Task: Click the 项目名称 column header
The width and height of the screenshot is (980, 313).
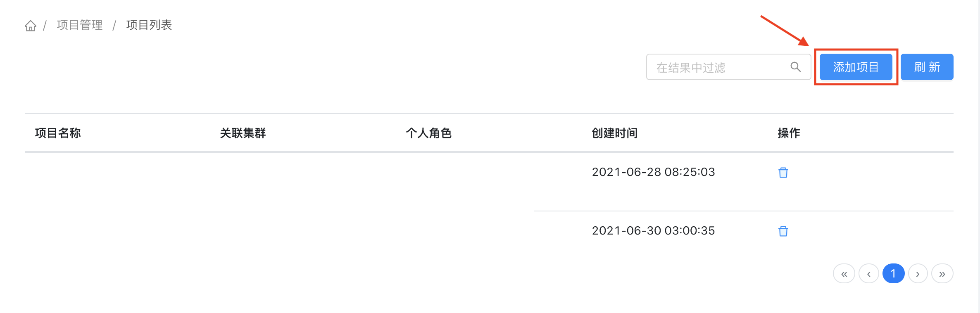Action: (58, 133)
